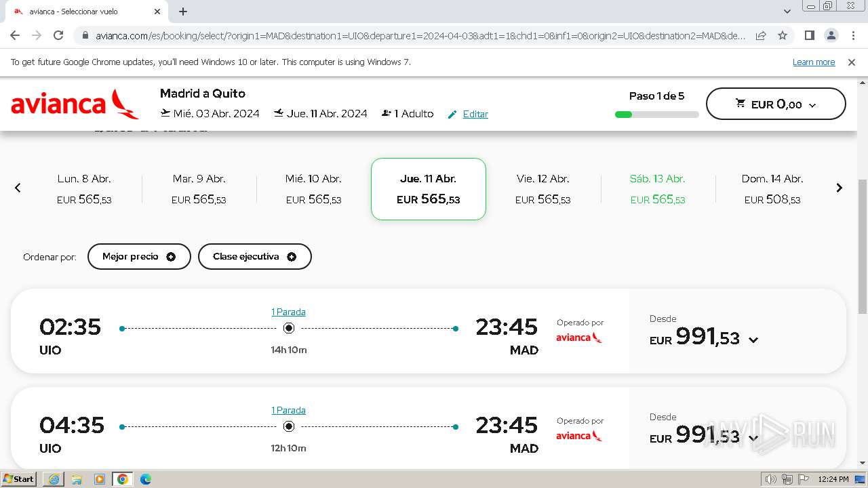The width and height of the screenshot is (868, 488).
Task: Reload the page
Action: pos(58,35)
